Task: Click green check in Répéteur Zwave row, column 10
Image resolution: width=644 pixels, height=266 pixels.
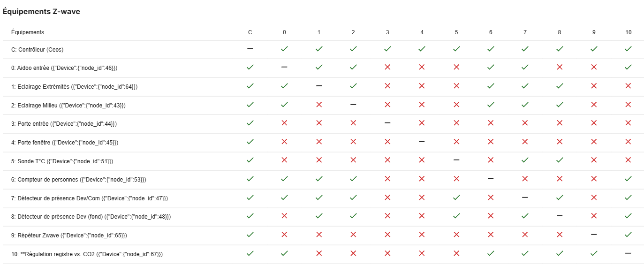Action: pos(628,235)
